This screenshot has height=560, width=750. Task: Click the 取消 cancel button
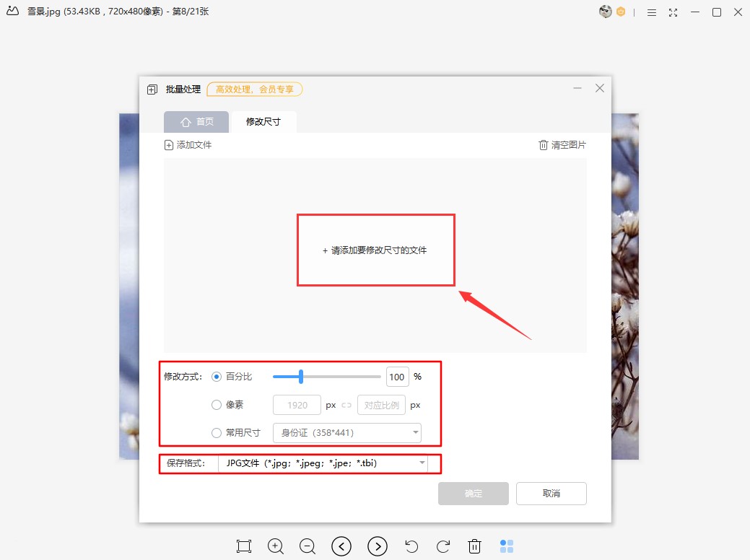551,494
